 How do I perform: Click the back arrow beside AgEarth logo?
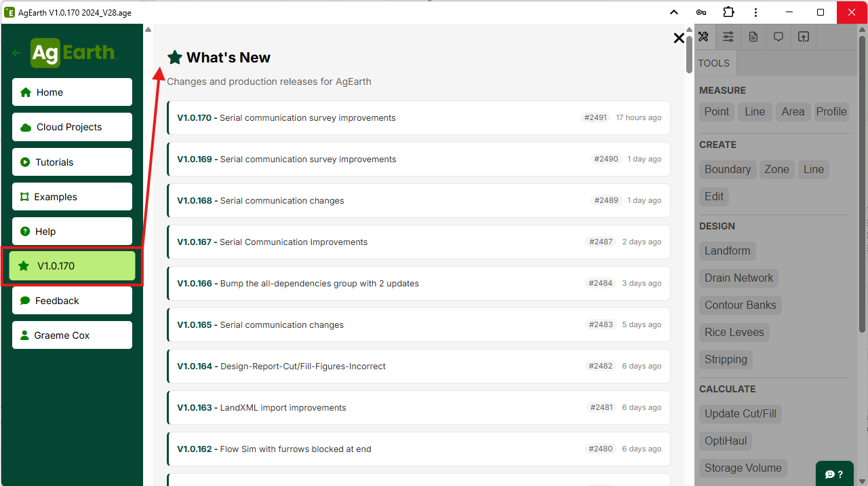tap(16, 53)
